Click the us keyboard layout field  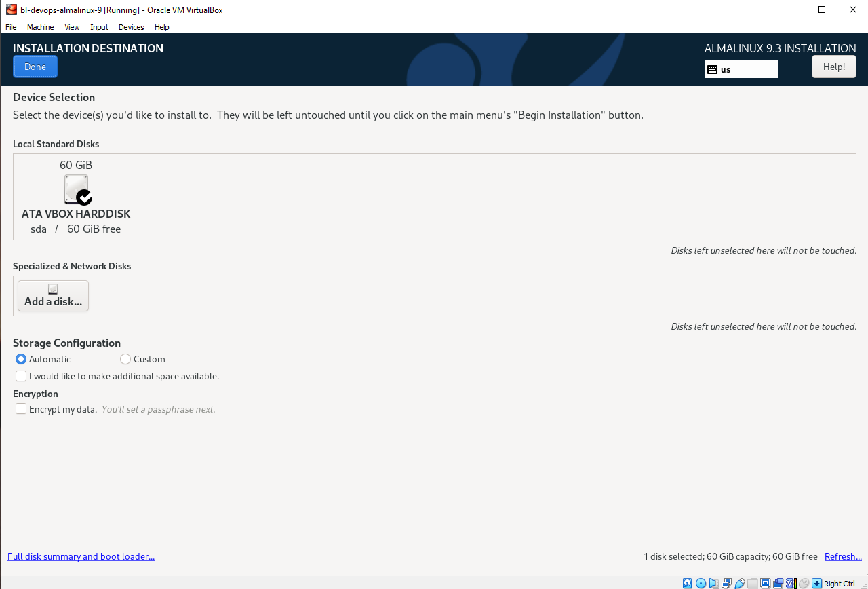pyautogui.click(x=741, y=69)
